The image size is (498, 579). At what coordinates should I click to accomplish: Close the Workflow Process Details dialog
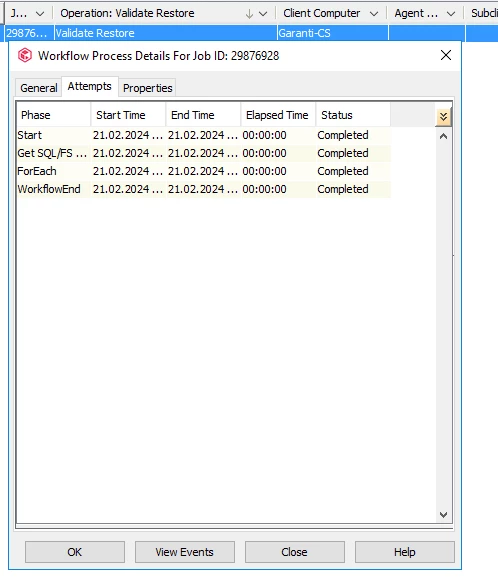click(x=446, y=55)
